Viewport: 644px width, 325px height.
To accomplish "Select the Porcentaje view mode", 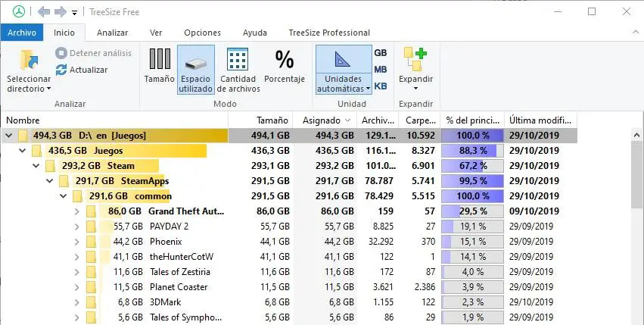I will coord(285,59).
